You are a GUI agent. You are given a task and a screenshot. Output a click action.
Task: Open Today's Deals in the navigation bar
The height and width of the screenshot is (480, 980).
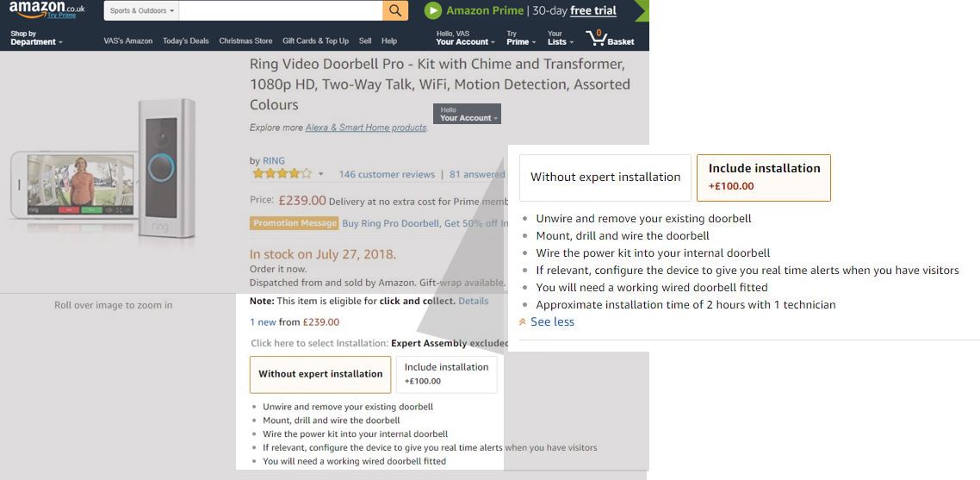pos(186,41)
